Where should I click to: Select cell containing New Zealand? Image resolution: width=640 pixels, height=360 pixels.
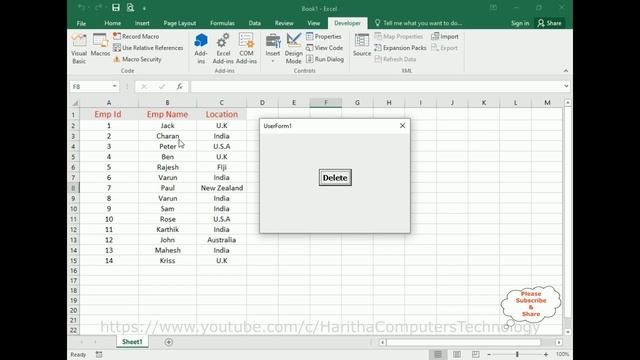coord(222,188)
